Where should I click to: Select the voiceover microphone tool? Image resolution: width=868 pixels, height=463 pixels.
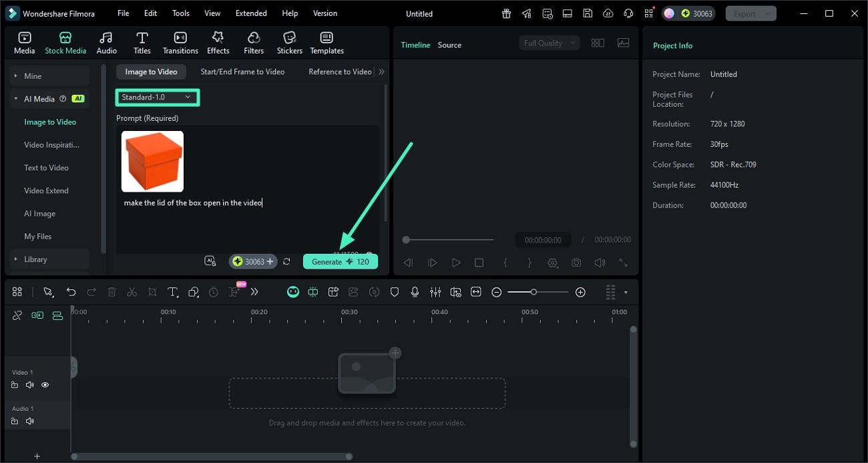pyautogui.click(x=415, y=292)
